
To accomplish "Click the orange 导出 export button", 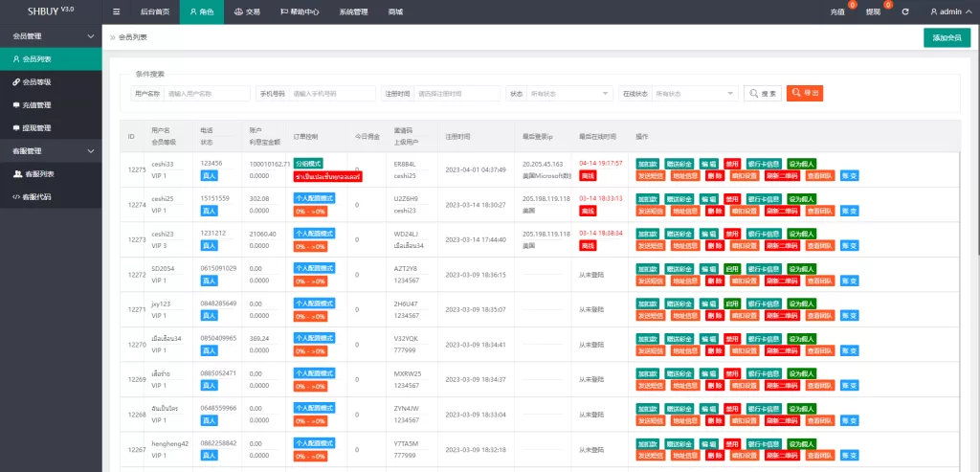I will pos(804,94).
